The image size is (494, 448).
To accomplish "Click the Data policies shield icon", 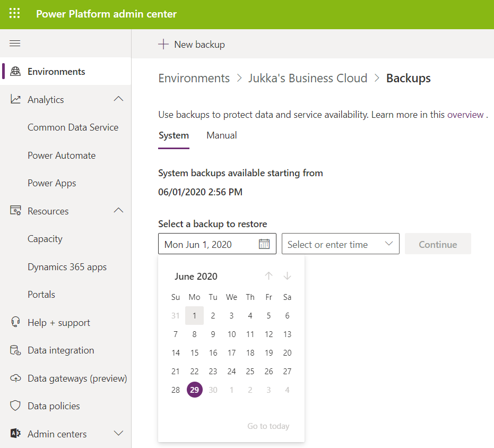I will [15, 406].
